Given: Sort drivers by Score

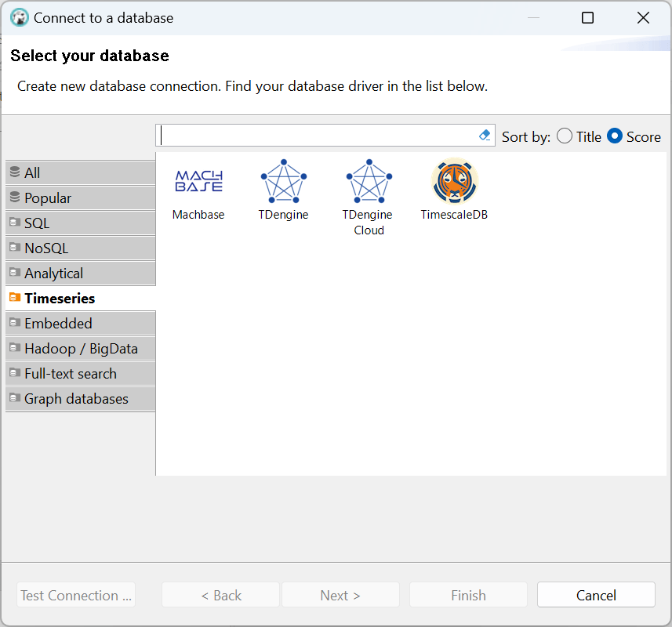Looking at the screenshot, I should click(616, 136).
